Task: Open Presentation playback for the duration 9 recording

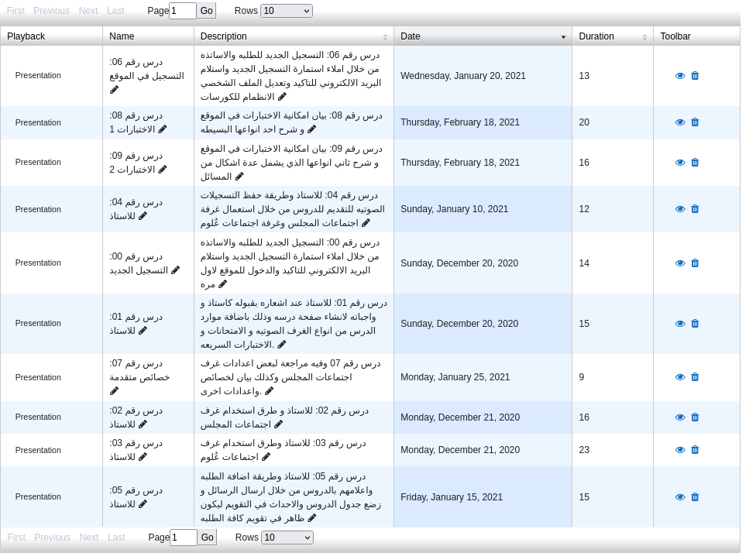Action: click(38, 377)
